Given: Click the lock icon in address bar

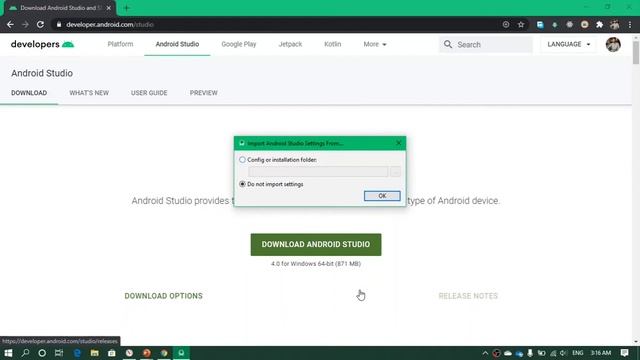Looking at the screenshot, I should click(59, 24).
